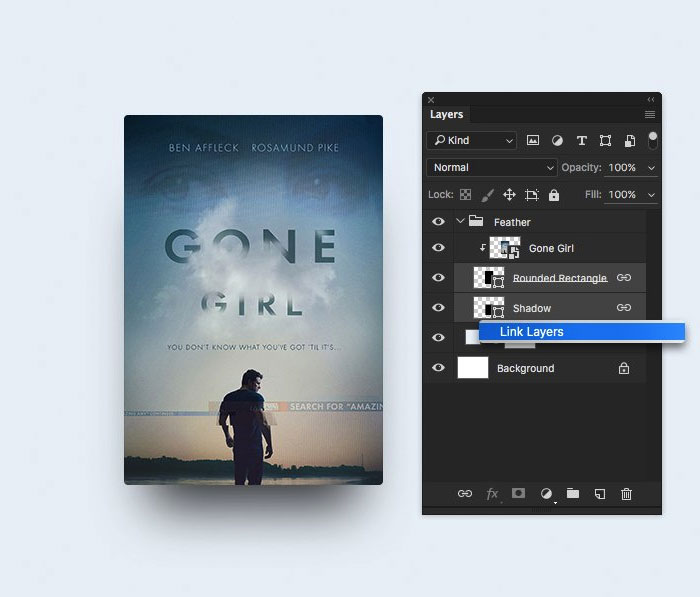Select the Shadow layer name
The width and height of the screenshot is (700, 597).
(x=532, y=308)
